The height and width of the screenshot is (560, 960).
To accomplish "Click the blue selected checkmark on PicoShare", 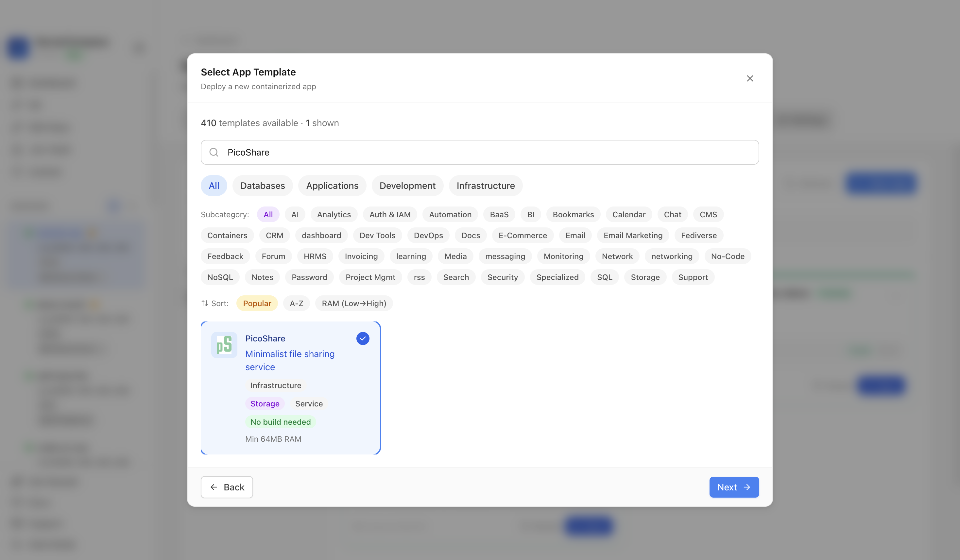I will 363,338.
